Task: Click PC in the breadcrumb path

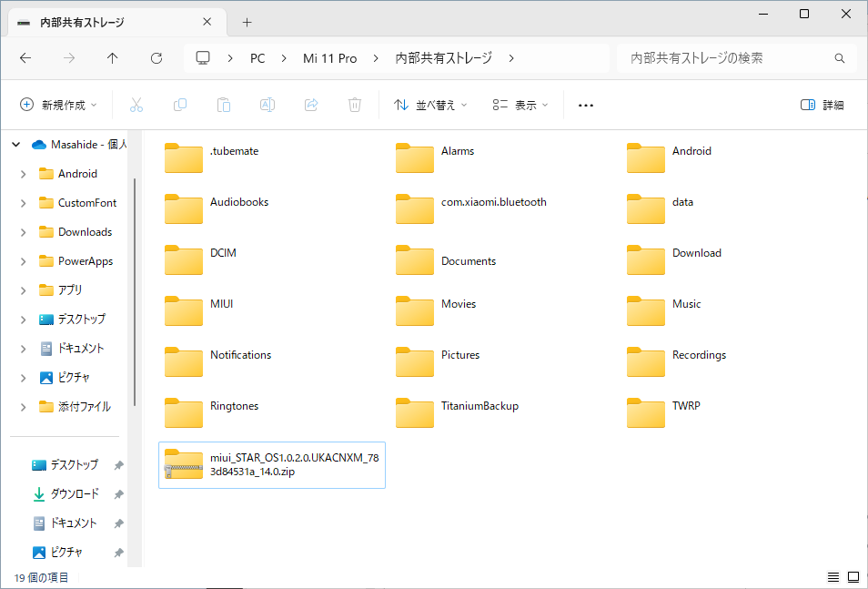Action: point(257,58)
